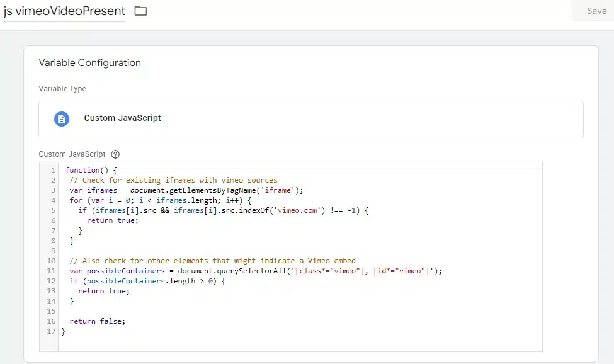Click the blue Custom JavaScript document icon

pyautogui.click(x=62, y=118)
